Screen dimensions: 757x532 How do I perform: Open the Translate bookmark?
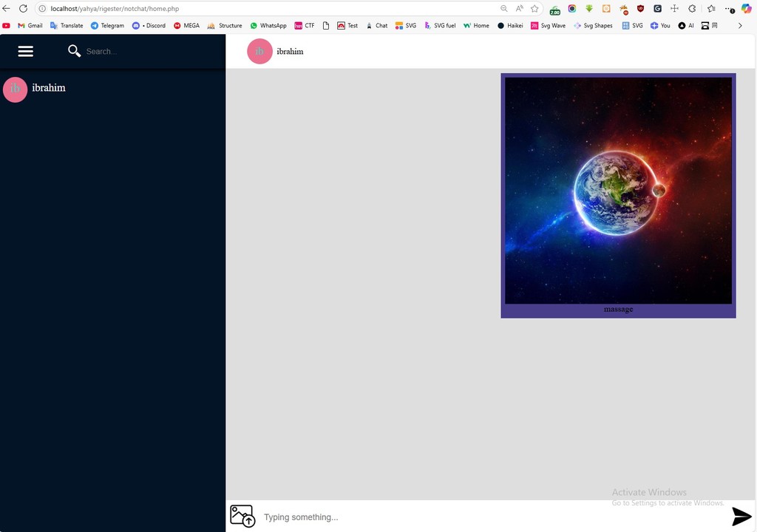(x=67, y=26)
